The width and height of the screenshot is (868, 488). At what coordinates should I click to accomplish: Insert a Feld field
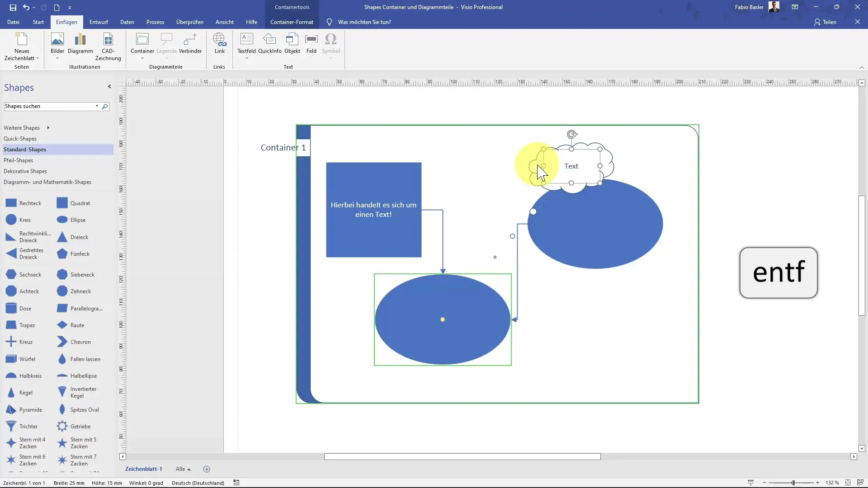[311, 44]
